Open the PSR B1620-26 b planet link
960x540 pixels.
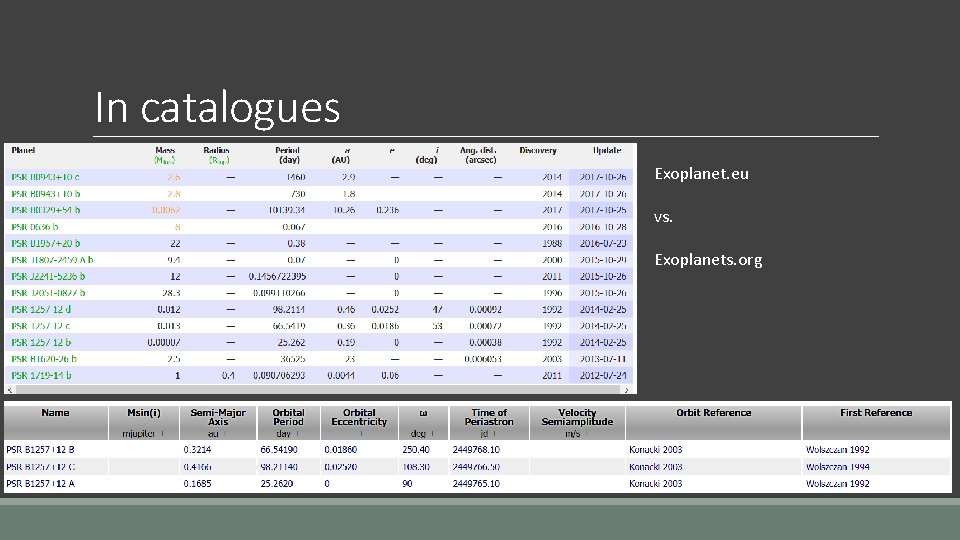click(44, 359)
